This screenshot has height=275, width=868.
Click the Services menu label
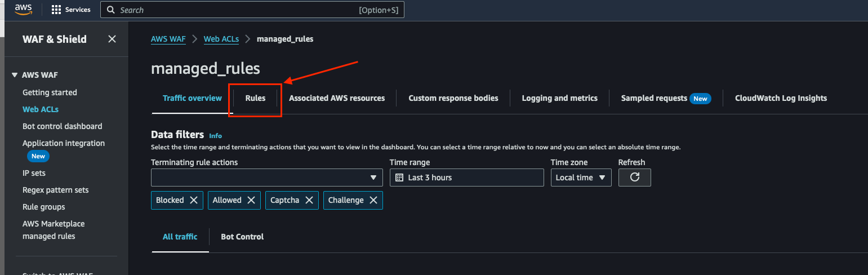tap(78, 10)
